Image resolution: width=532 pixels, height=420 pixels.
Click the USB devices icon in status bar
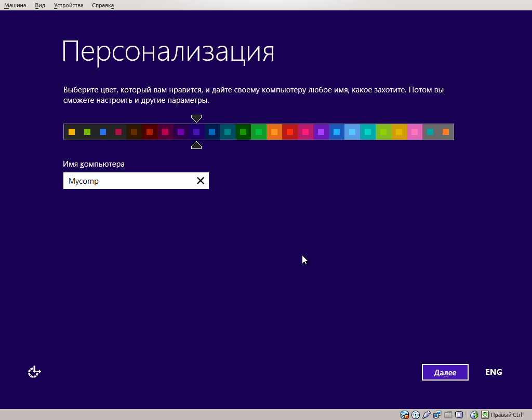coord(426,415)
